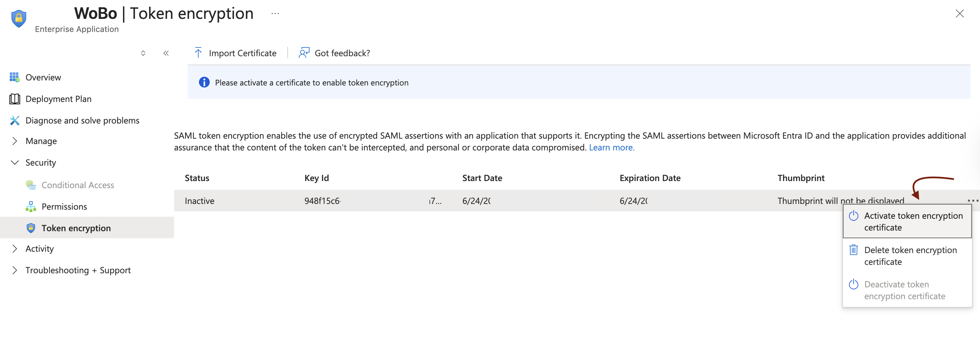
Task: Click the Status column header
Action: click(197, 178)
